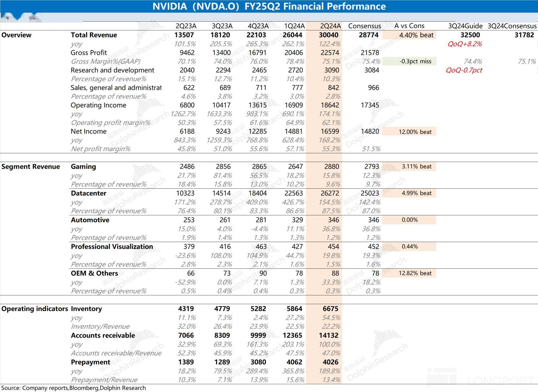The height and width of the screenshot is (392, 538).
Task: Click the Sales, general and administrat label
Action: point(116,88)
